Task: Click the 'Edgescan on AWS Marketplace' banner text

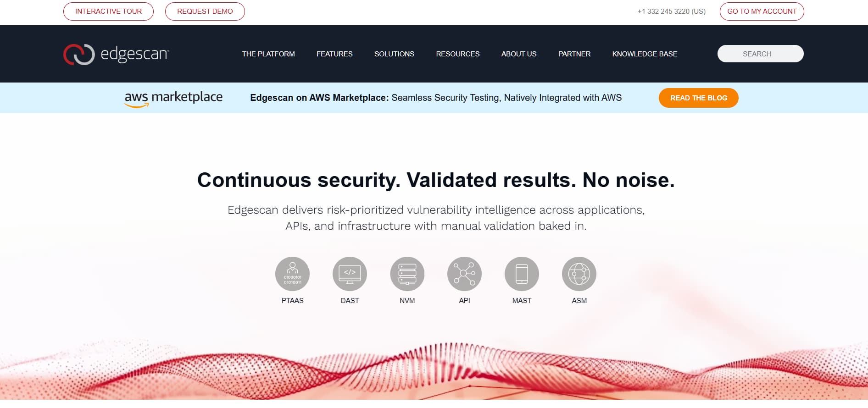Action: [x=436, y=98]
